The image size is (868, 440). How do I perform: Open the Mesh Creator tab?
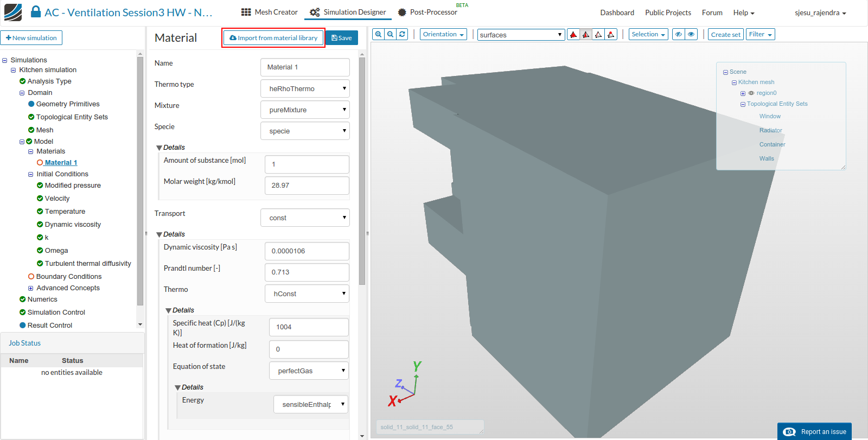pyautogui.click(x=269, y=12)
